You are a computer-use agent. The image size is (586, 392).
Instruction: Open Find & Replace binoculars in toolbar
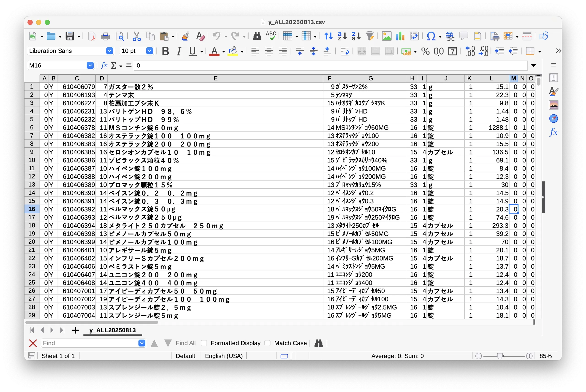pyautogui.click(x=257, y=36)
